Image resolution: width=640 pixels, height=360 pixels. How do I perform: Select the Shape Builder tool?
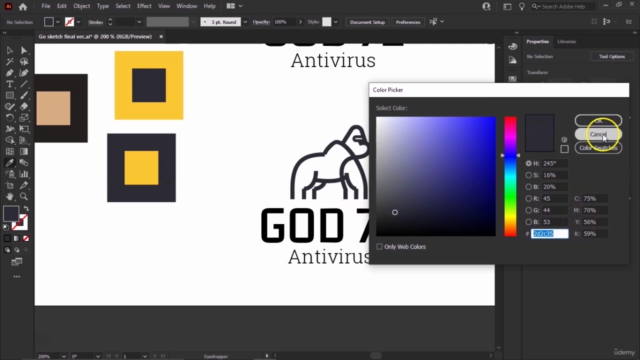click(x=9, y=140)
